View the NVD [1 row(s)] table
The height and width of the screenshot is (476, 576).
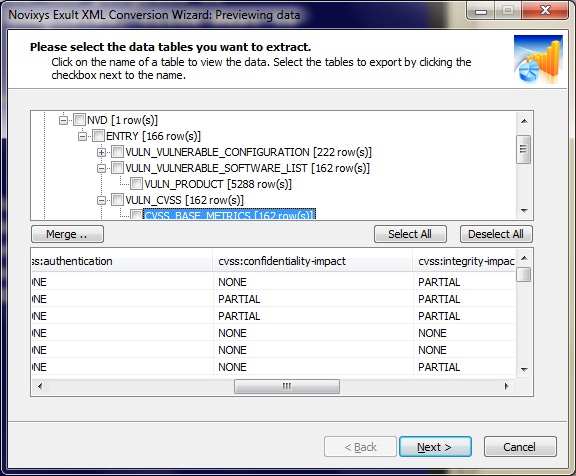(122, 120)
